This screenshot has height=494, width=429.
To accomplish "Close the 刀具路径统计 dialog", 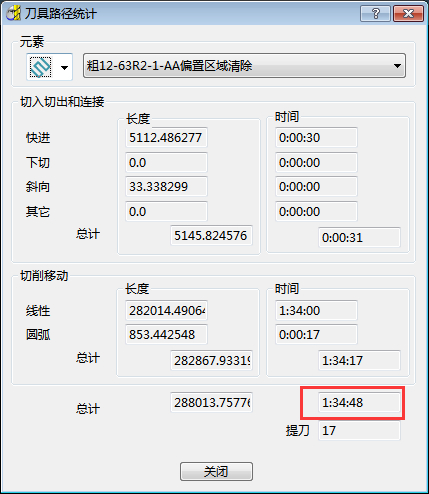I will point(408,14).
